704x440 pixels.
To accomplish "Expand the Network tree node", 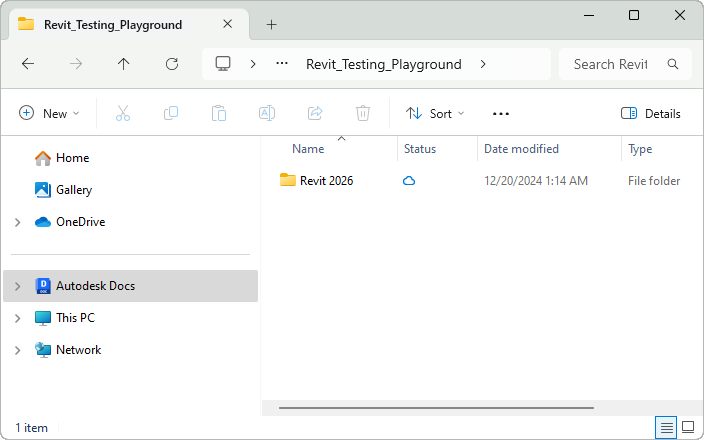I will 18,350.
